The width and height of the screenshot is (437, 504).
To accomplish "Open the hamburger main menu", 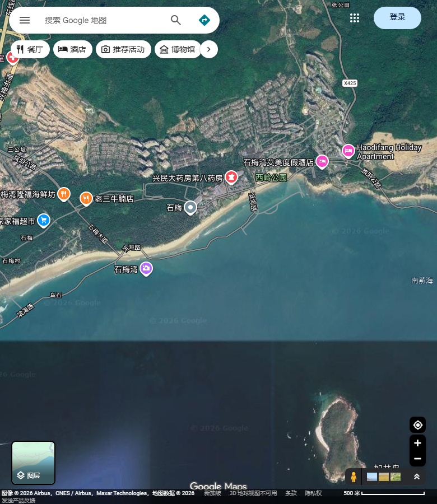I will [x=25, y=20].
